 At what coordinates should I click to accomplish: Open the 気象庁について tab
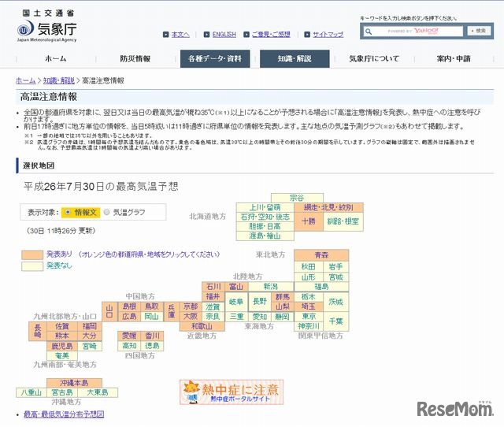pyautogui.click(x=374, y=58)
